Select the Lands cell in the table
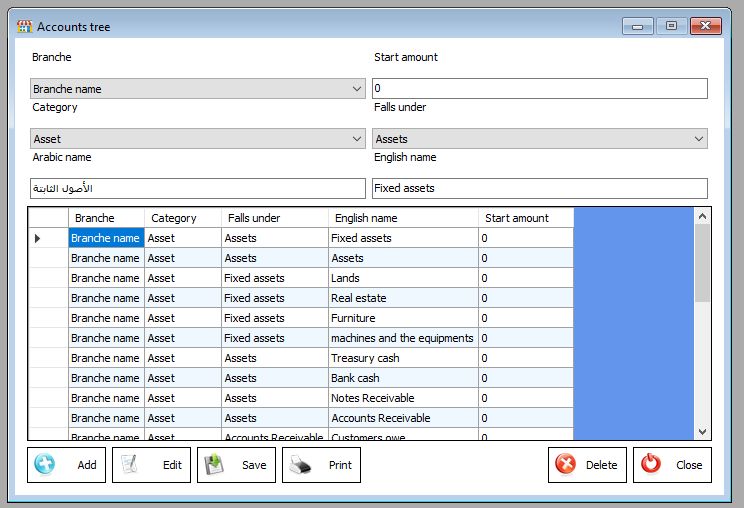Viewport: 744px width, 508px height. pos(403,278)
